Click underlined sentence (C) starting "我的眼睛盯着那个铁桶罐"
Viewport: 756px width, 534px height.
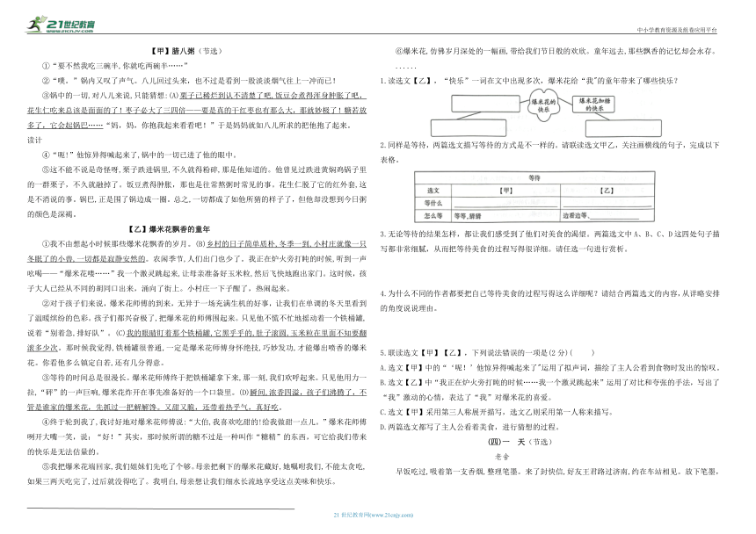197,340
